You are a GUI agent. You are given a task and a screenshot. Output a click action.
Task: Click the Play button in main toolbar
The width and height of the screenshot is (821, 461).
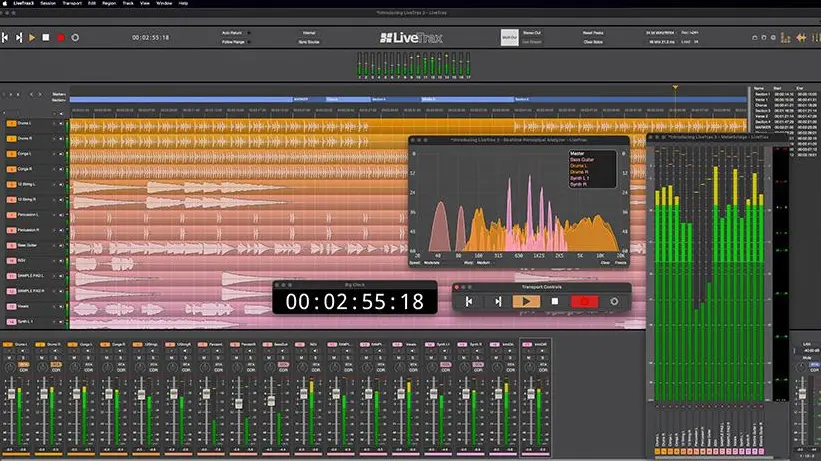click(32, 37)
